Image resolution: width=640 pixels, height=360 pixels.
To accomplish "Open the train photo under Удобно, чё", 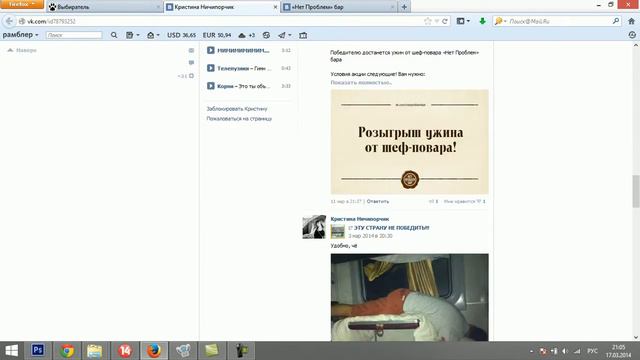I will [x=409, y=297].
